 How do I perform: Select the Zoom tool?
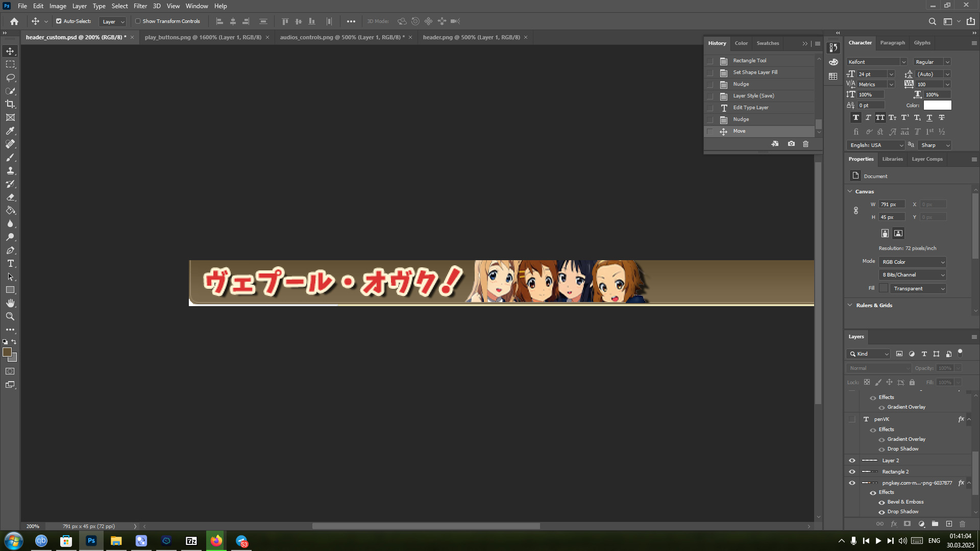(10, 317)
